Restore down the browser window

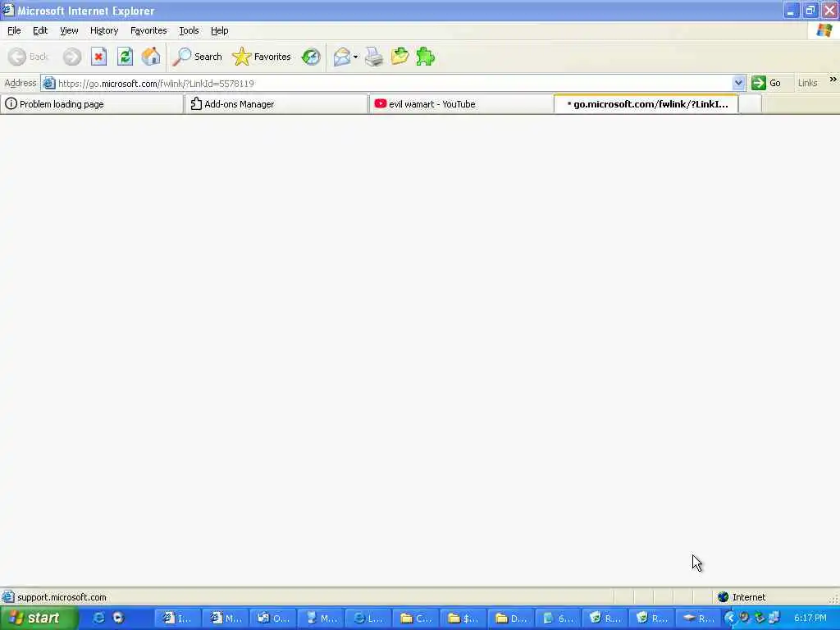(810, 10)
